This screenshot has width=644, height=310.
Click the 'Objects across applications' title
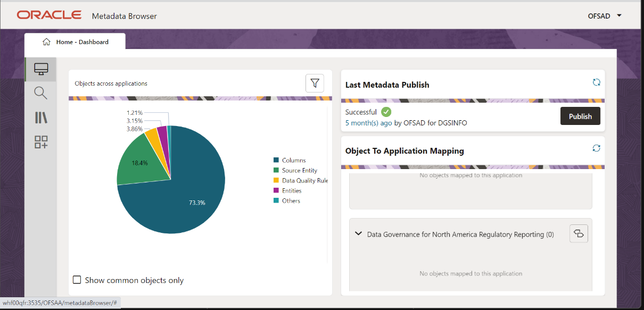[x=111, y=83]
